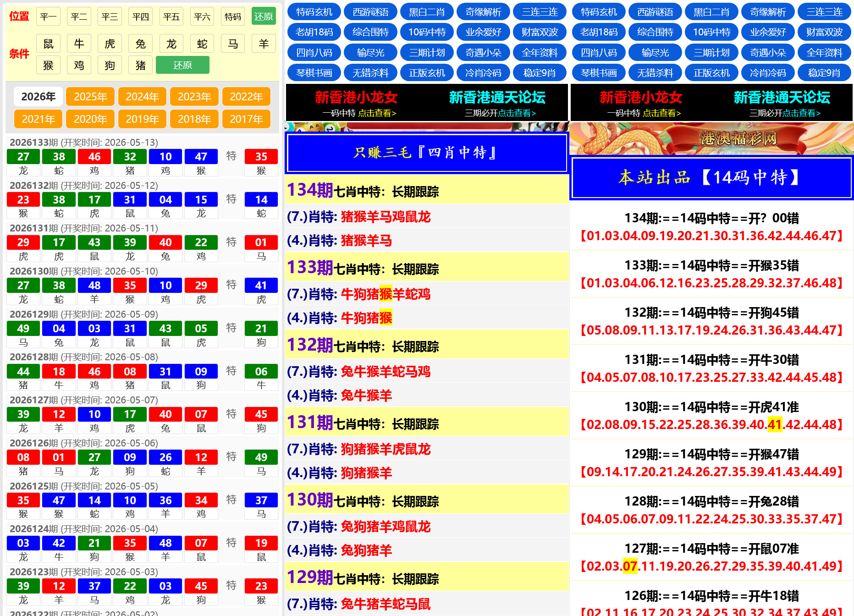This screenshot has width=854, height=616.
Task: Reset zodiac condition with wide 还原 button
Action: click(182, 65)
